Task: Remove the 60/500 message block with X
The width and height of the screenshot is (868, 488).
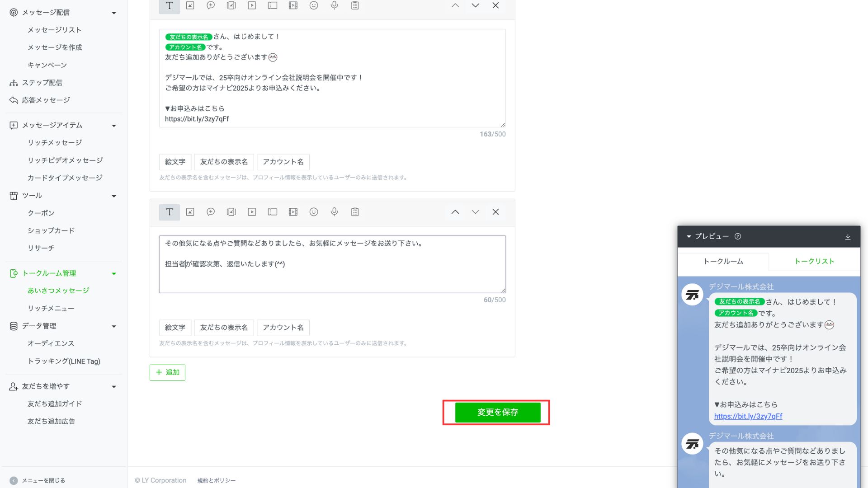Action: tap(495, 212)
